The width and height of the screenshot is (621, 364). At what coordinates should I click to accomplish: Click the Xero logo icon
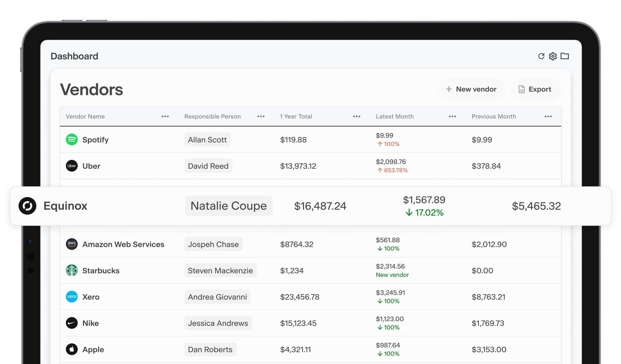[72, 297]
